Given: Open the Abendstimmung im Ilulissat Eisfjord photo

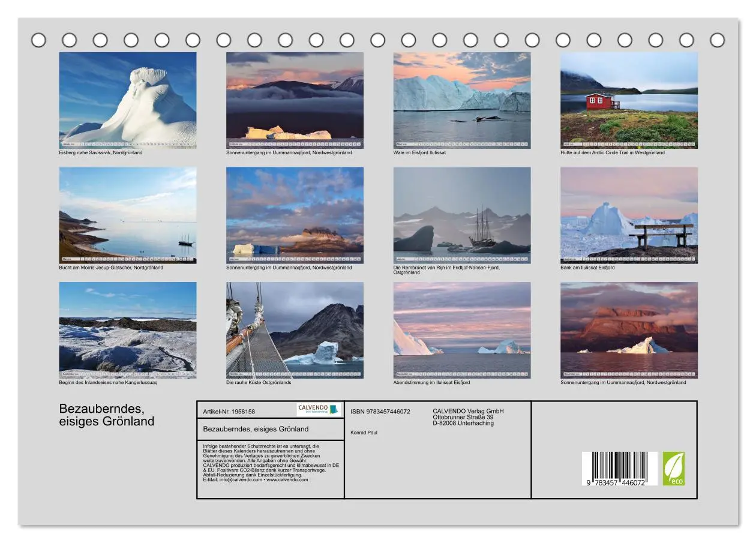Looking at the screenshot, I should point(462,330).
